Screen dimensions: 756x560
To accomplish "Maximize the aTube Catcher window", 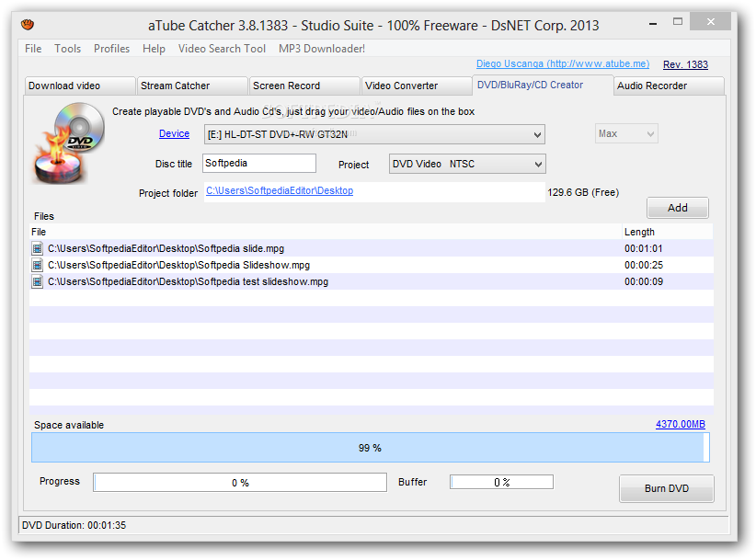I will (x=678, y=21).
